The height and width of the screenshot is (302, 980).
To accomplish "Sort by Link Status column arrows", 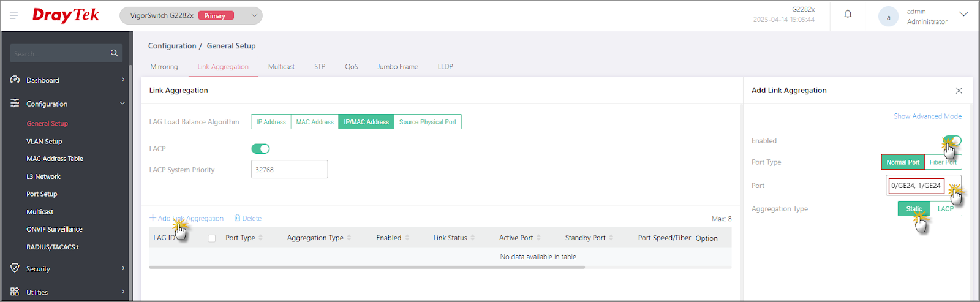I will tap(473, 238).
